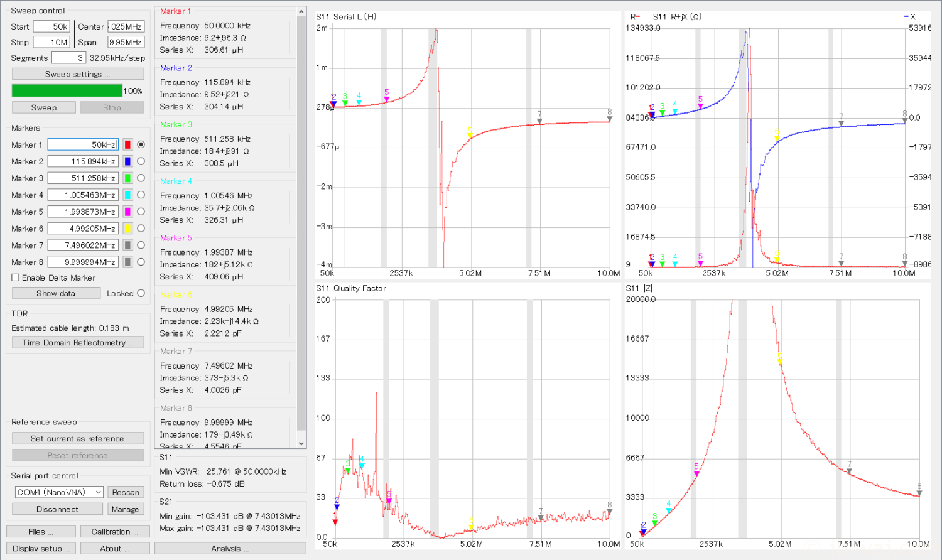Click the Calibration button
The image size is (942, 560).
116,532
